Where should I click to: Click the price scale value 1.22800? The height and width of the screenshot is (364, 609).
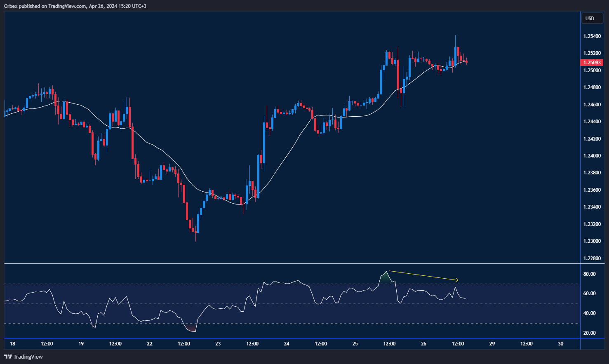point(593,258)
